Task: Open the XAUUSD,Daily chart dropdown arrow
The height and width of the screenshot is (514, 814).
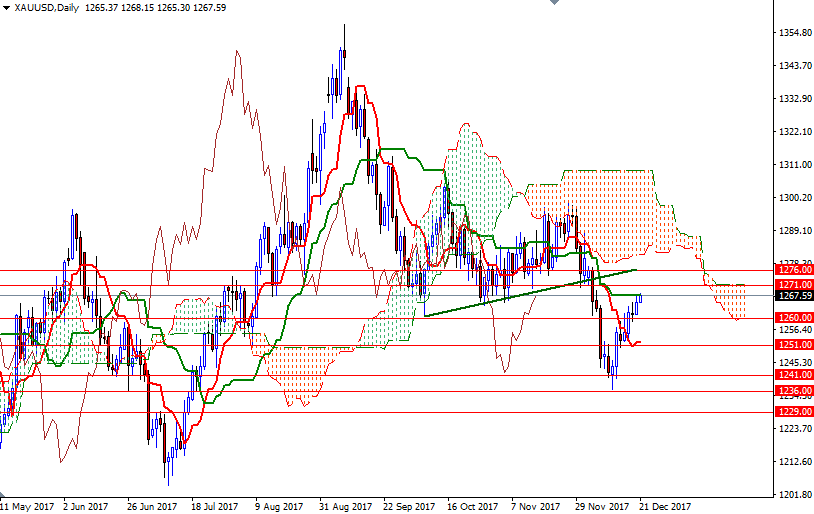Action: 5,8
